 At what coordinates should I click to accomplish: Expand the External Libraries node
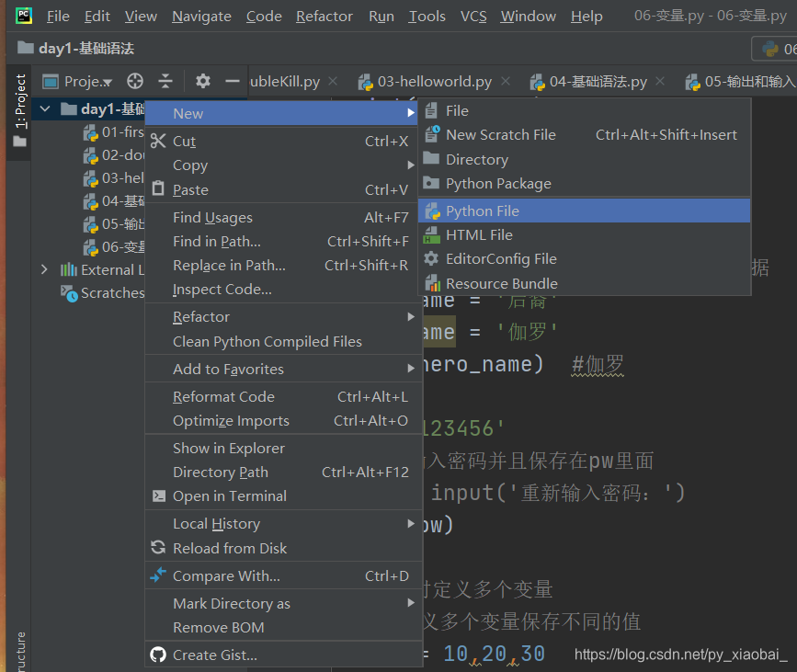tap(44, 269)
